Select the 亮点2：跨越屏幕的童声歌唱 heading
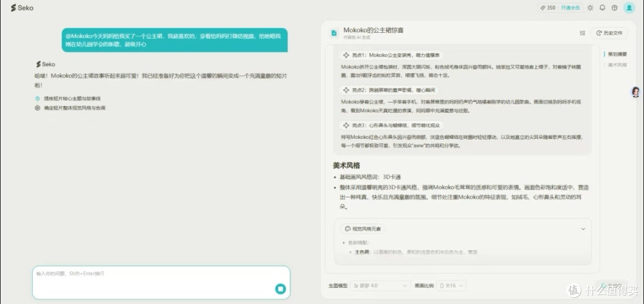Viewport: 644px width, 304px height. coord(394,90)
